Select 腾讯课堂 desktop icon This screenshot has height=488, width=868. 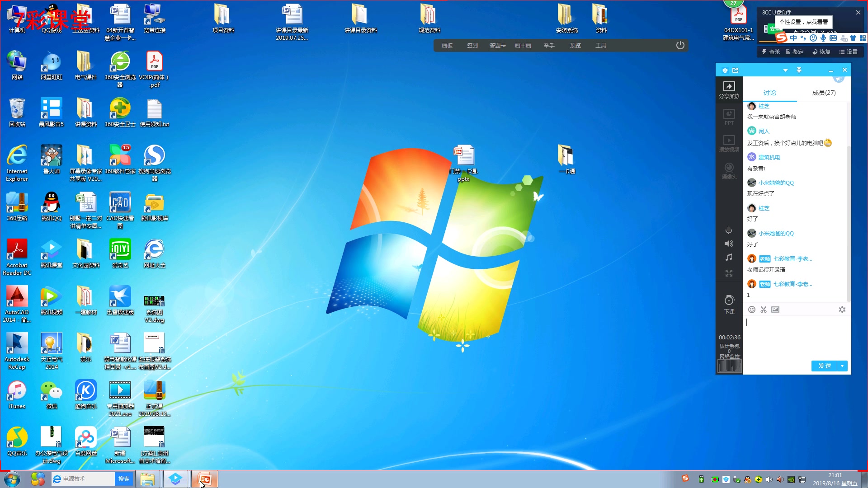click(x=52, y=254)
